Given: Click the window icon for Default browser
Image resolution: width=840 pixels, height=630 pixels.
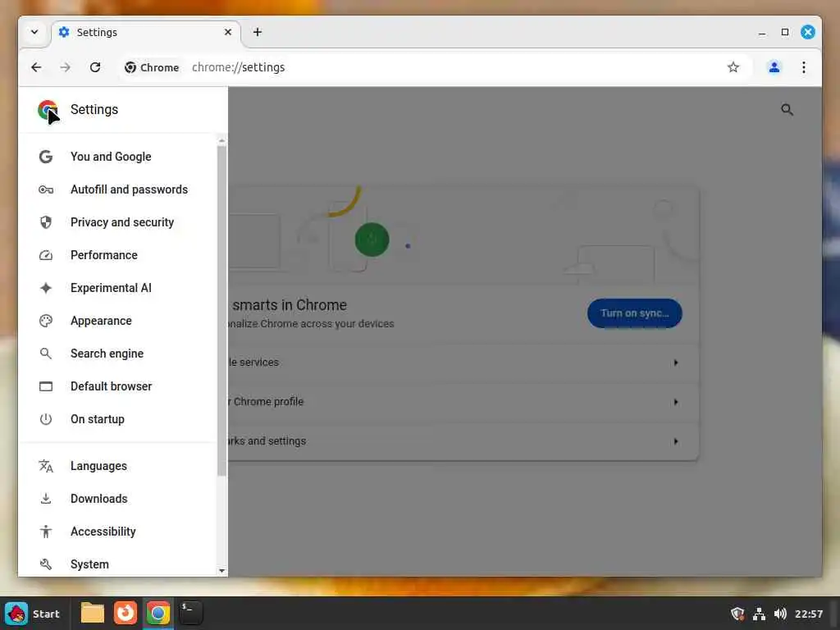Looking at the screenshot, I should [x=46, y=386].
